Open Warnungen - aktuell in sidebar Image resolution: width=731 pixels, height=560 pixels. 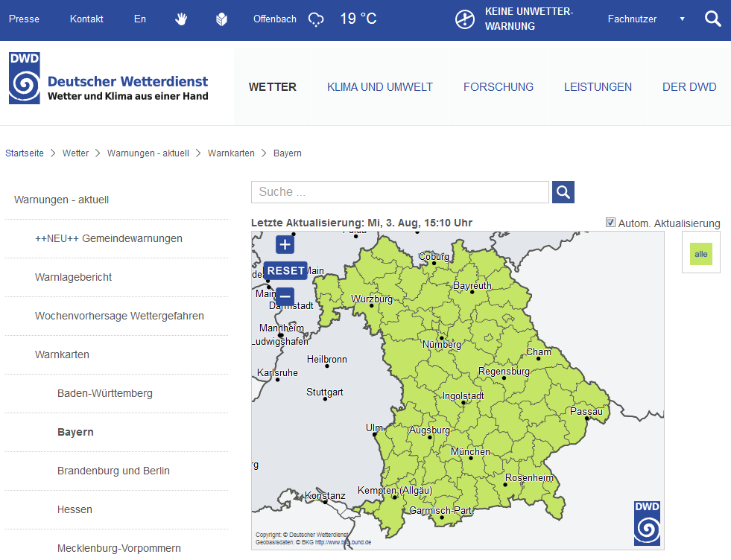62,200
